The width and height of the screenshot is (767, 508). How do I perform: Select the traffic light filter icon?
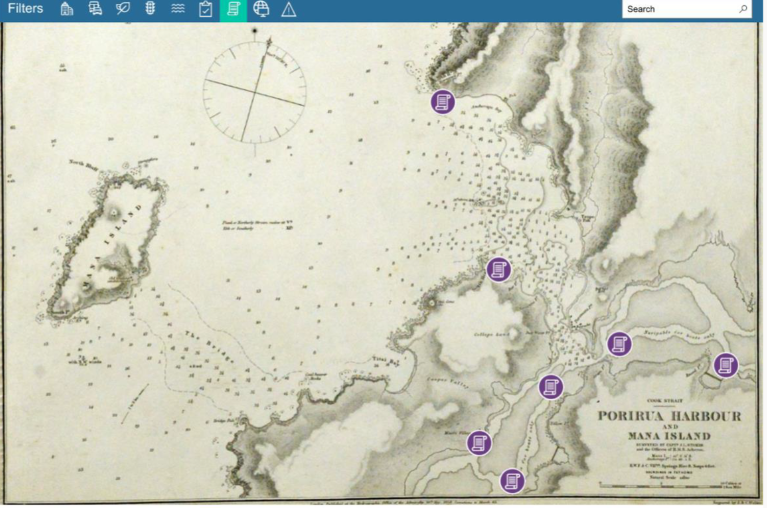click(x=150, y=9)
